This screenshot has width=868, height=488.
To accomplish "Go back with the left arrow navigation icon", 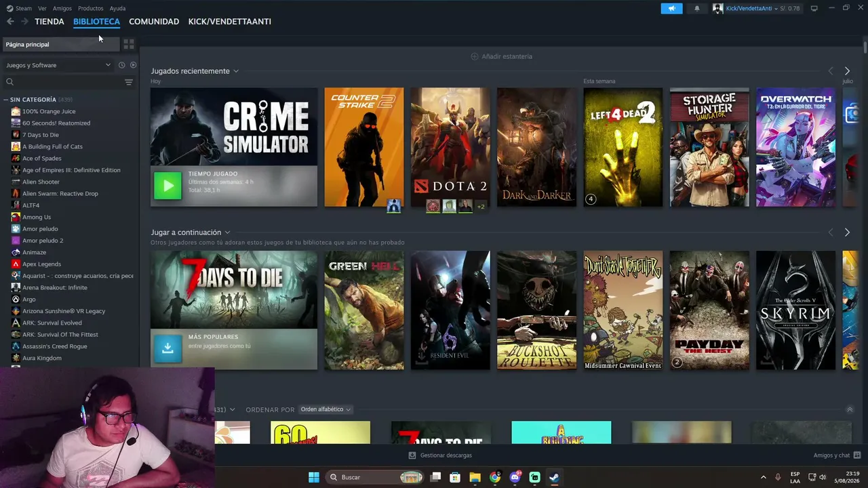I will (x=10, y=22).
